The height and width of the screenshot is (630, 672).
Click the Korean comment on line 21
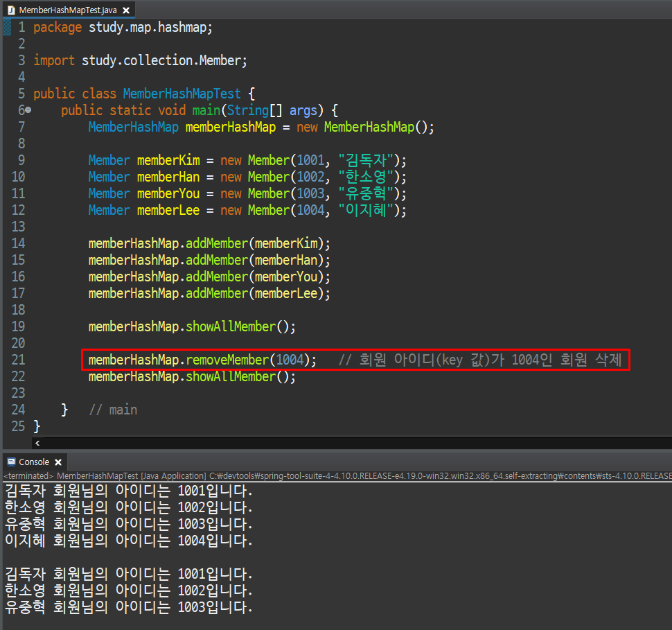[480, 360]
